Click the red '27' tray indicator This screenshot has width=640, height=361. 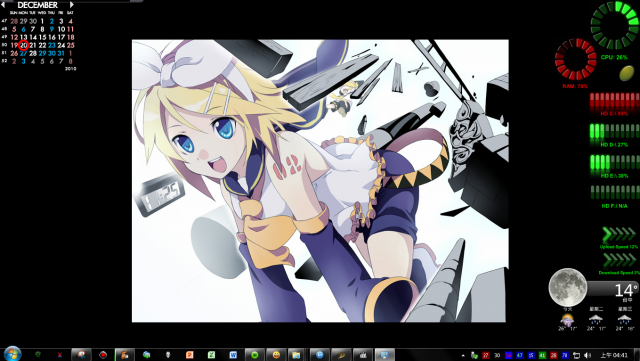pos(486,355)
